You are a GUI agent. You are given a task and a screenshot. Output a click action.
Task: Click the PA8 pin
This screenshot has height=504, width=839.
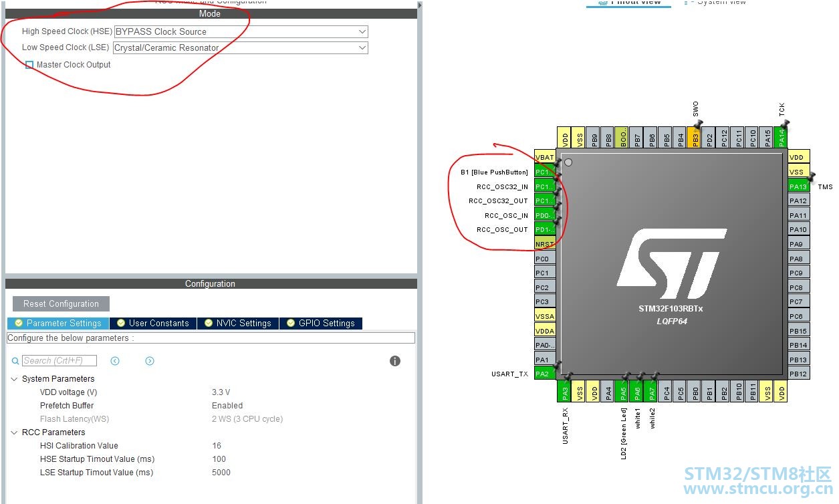pyautogui.click(x=799, y=259)
